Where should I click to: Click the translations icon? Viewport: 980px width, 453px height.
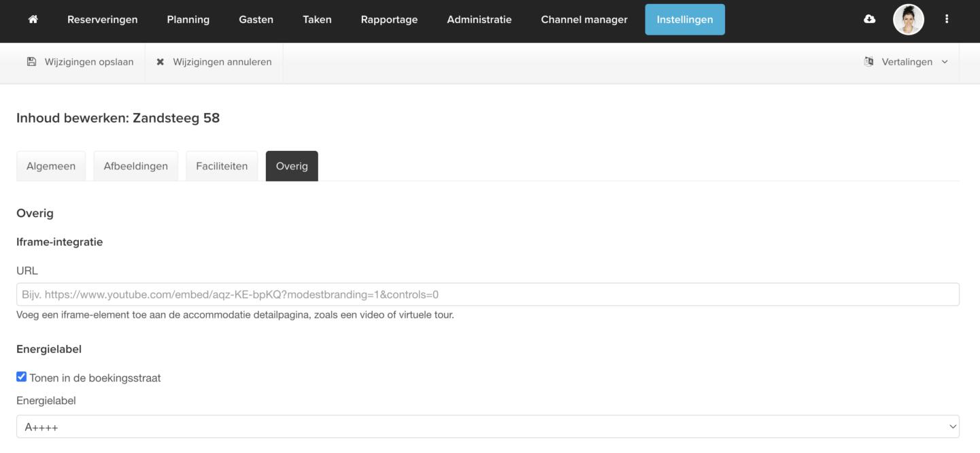coord(868,62)
